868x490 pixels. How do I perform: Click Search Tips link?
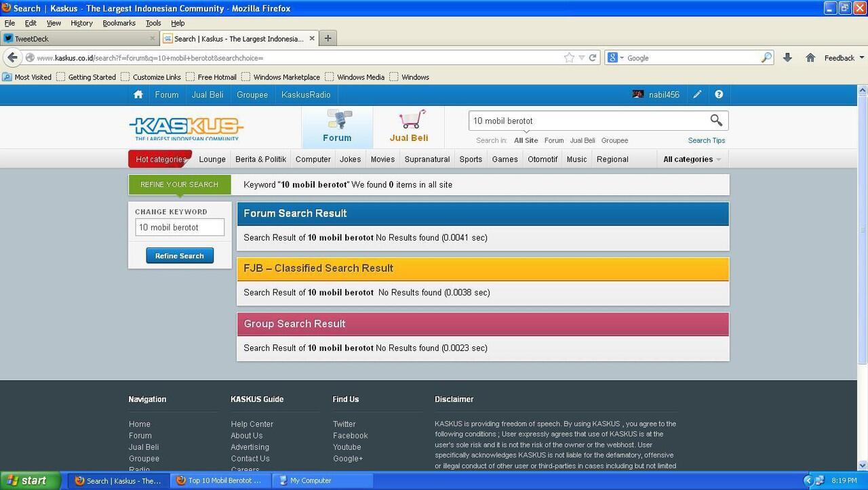point(707,140)
